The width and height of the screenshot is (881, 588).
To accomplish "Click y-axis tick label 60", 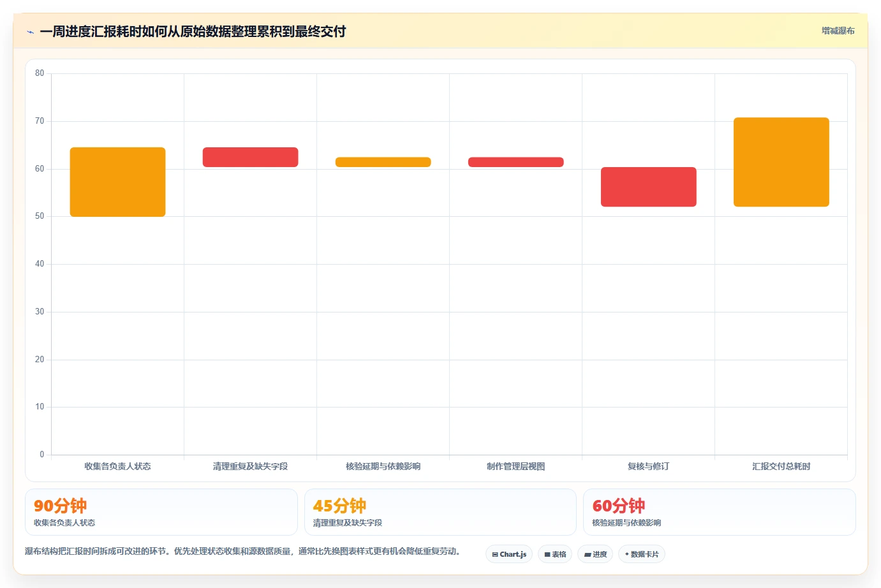I will pos(40,169).
